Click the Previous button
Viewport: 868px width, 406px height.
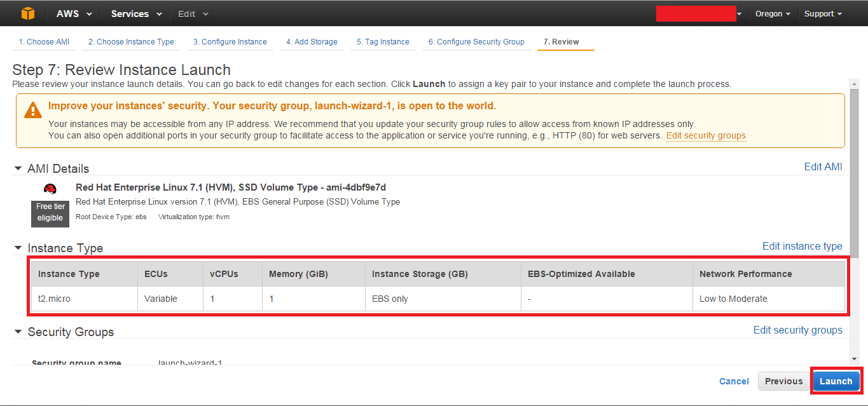click(783, 381)
